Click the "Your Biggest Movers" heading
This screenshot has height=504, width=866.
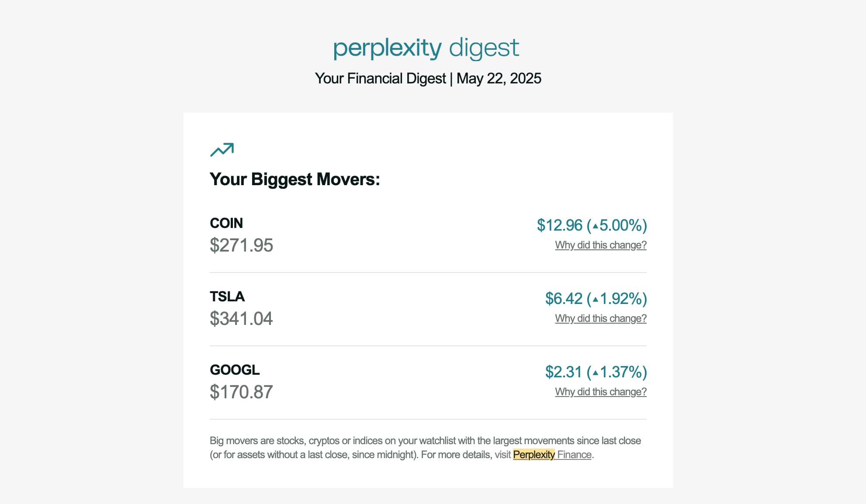(295, 179)
